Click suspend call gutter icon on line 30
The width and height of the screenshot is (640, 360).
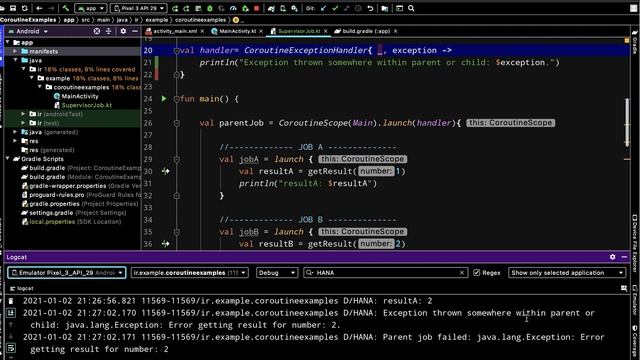click(165, 171)
